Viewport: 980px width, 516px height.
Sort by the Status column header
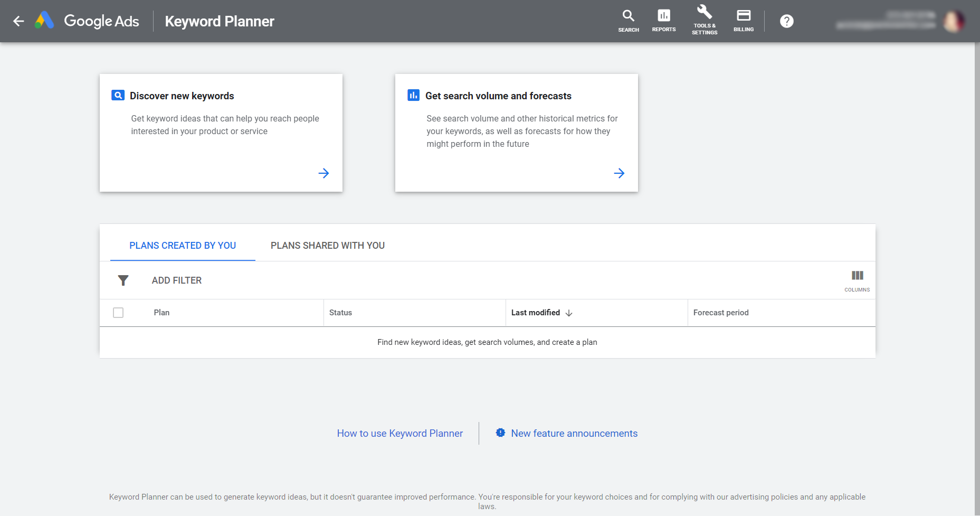(x=340, y=313)
